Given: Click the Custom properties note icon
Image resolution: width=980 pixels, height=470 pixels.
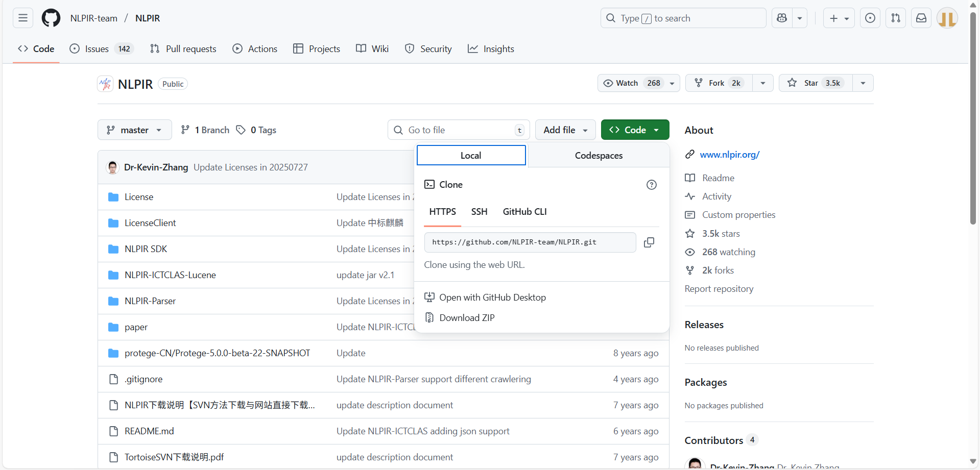Looking at the screenshot, I should click(690, 215).
